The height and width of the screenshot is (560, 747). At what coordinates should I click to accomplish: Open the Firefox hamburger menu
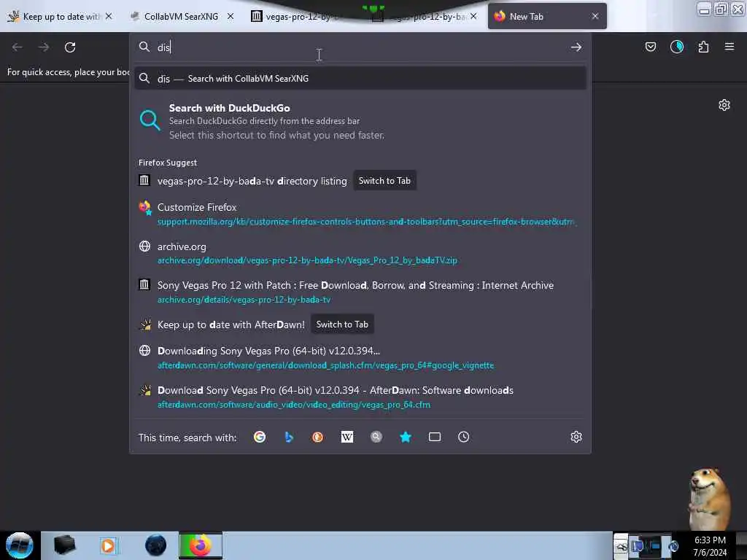(729, 47)
